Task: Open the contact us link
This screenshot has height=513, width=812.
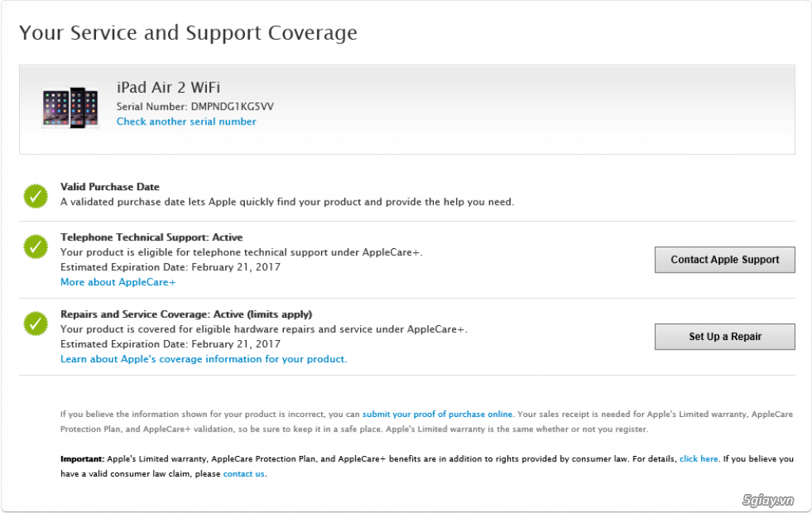Action: 243,474
